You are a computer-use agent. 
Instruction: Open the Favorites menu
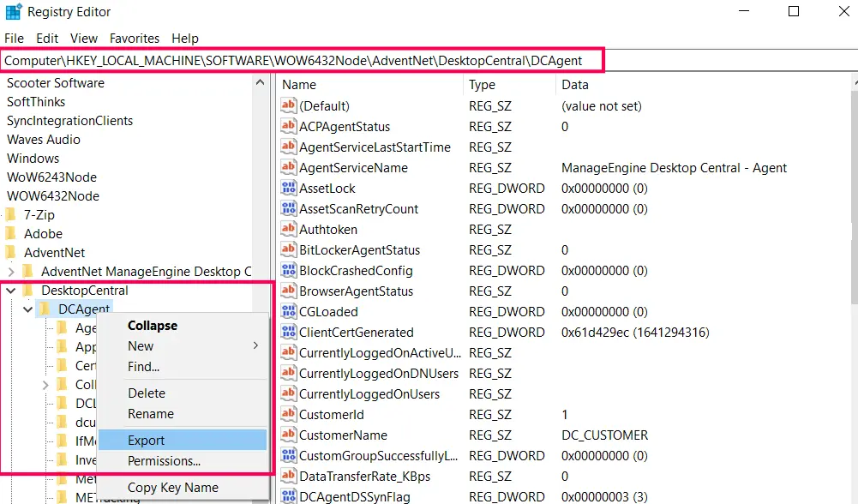point(134,39)
